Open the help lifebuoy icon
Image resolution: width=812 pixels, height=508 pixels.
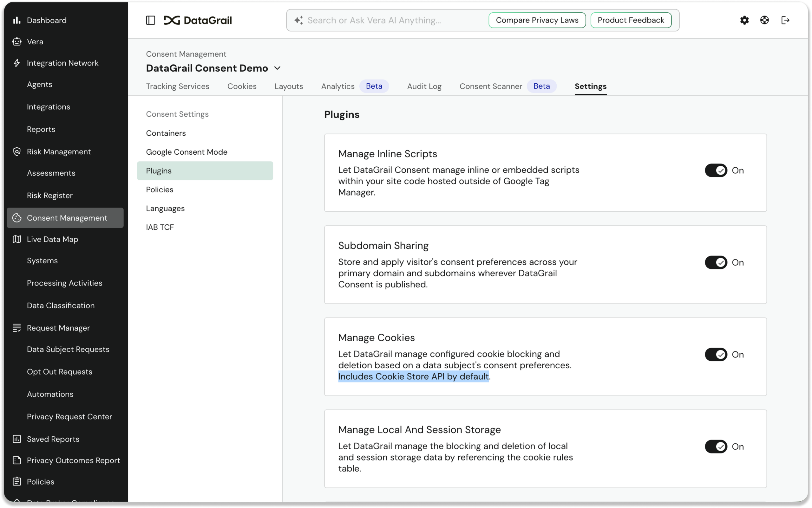coord(764,20)
